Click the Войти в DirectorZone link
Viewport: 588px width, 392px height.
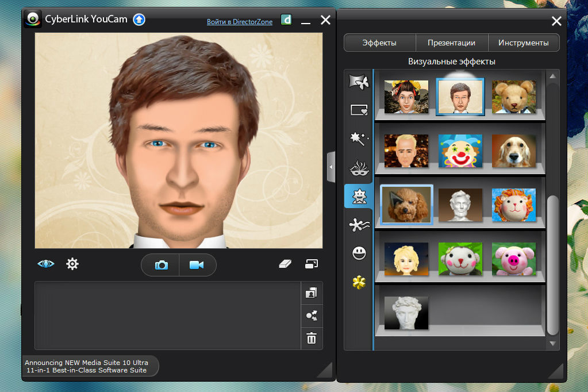[240, 22]
